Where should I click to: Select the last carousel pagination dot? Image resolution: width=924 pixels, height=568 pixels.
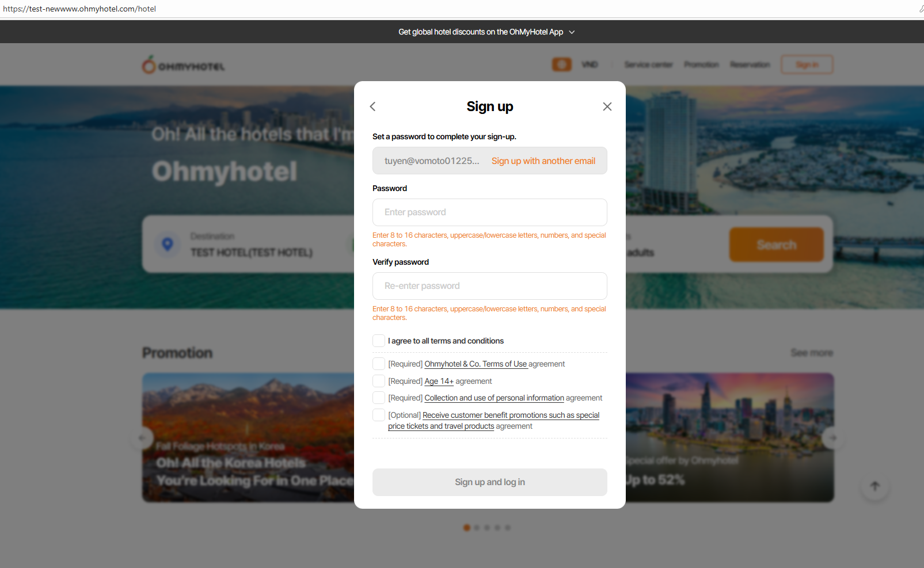click(x=508, y=528)
